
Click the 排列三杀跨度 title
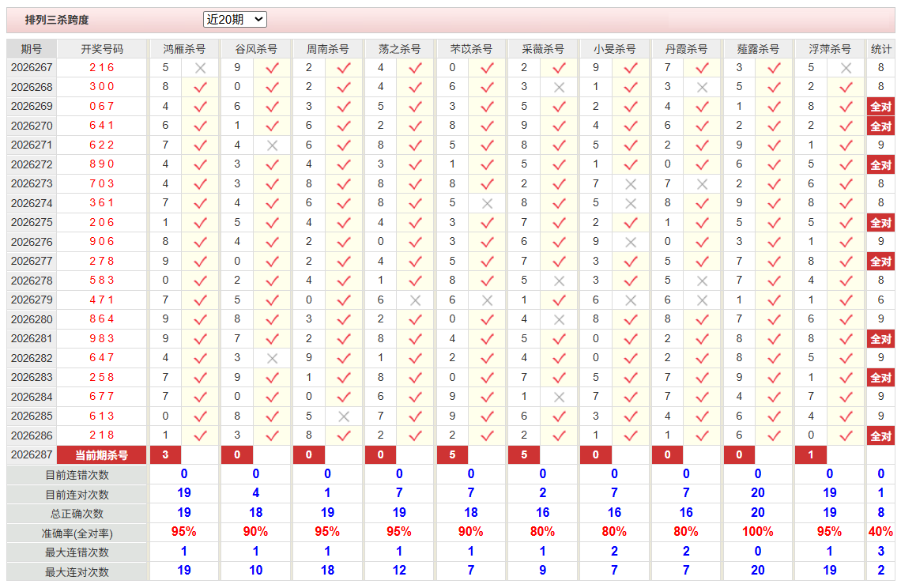[x=57, y=20]
